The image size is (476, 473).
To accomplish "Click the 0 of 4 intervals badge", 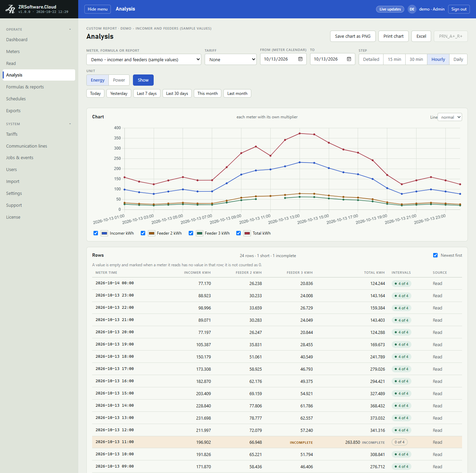I will click(x=400, y=442).
